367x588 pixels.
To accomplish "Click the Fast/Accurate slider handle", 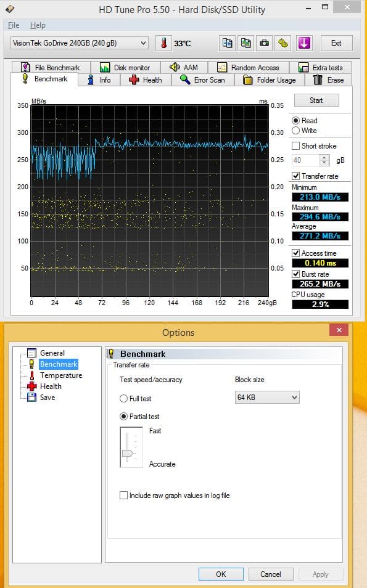I will [x=128, y=454].
